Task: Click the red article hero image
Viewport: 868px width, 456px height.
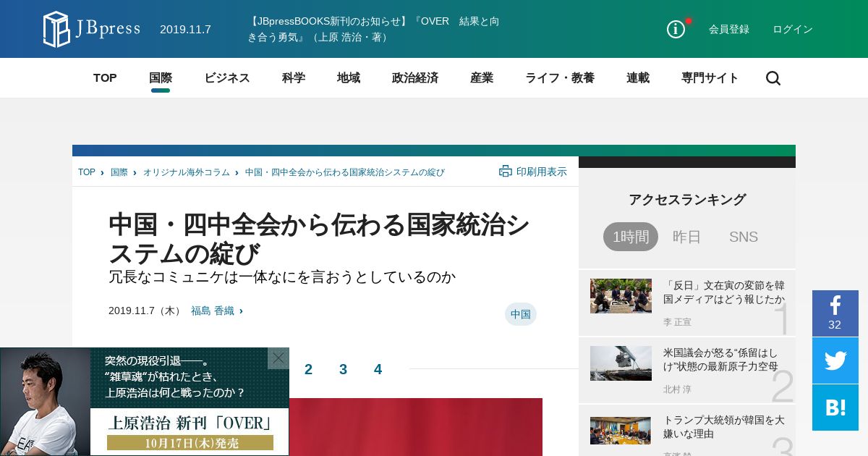Action: (x=416, y=427)
